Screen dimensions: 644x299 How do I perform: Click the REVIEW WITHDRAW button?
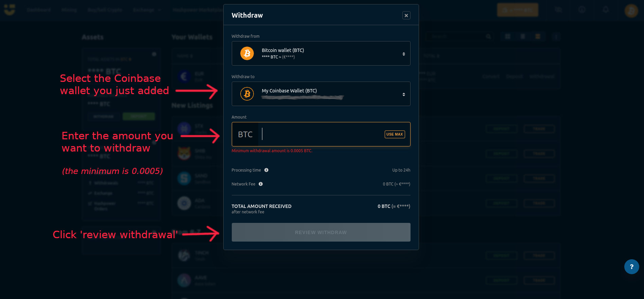[321, 232]
